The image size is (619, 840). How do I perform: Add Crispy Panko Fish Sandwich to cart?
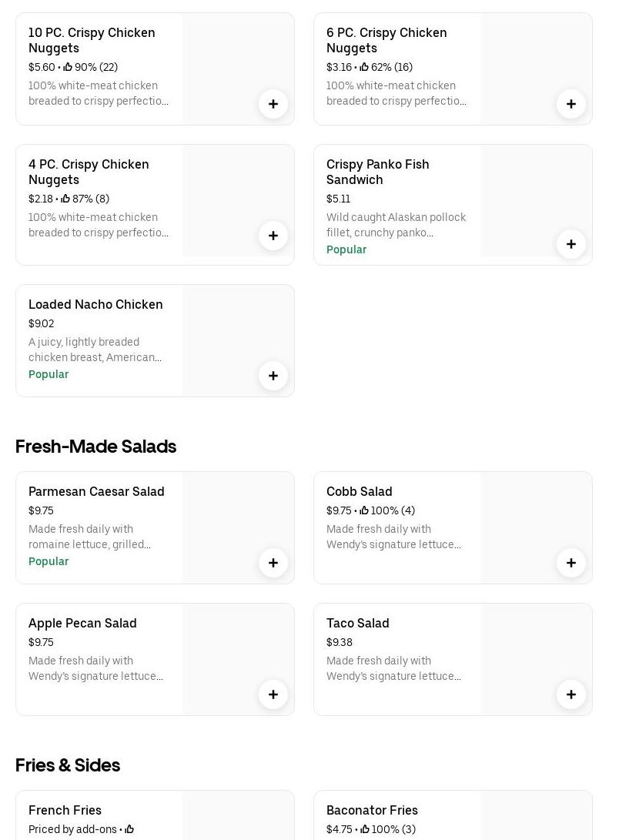(571, 244)
